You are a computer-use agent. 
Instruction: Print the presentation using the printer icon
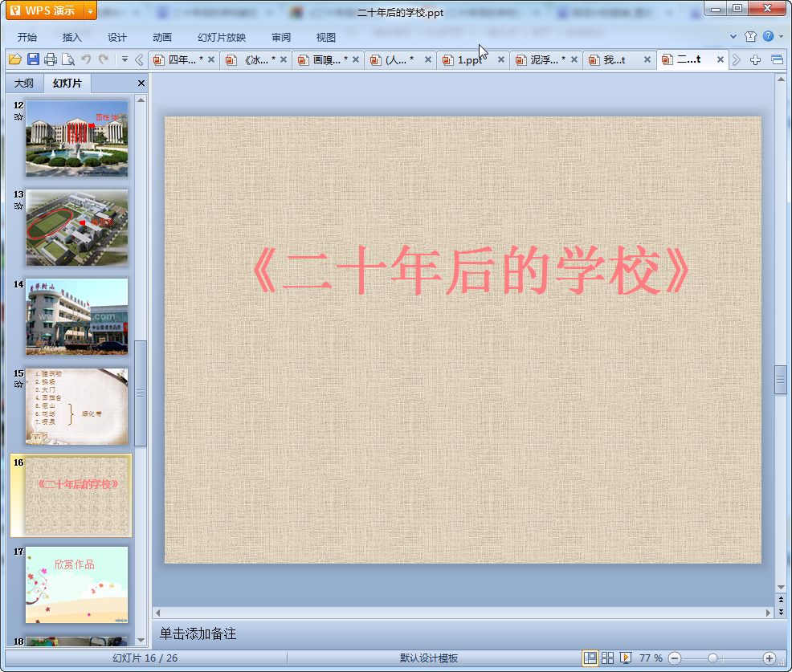pyautogui.click(x=51, y=59)
